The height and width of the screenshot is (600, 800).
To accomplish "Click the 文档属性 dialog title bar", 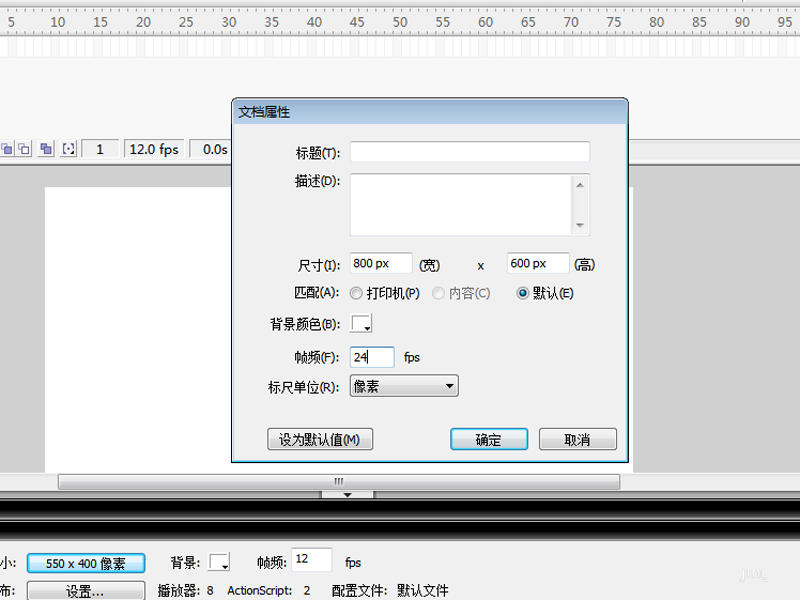I will (x=430, y=112).
